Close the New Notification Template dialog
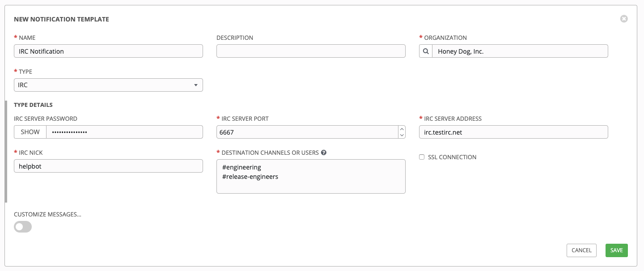This screenshot has width=644, height=271. 624,19
